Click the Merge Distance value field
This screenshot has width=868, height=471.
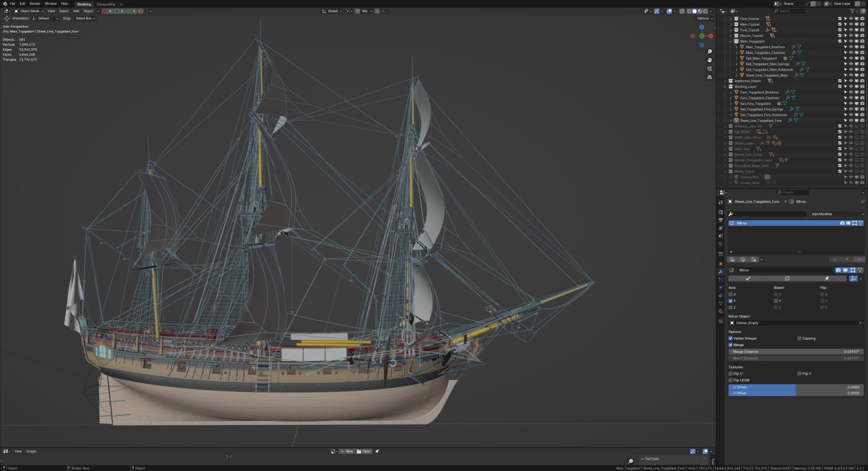click(796, 352)
